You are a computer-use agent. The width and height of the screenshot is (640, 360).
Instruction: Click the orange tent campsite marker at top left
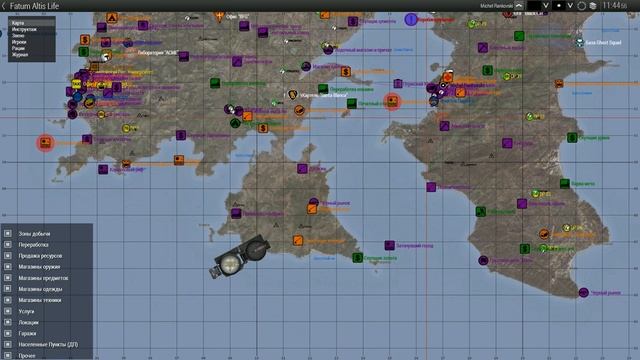[x=111, y=18]
